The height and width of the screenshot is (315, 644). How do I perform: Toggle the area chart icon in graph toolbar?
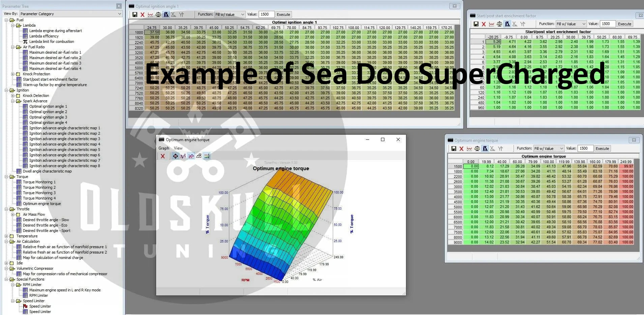(191, 156)
